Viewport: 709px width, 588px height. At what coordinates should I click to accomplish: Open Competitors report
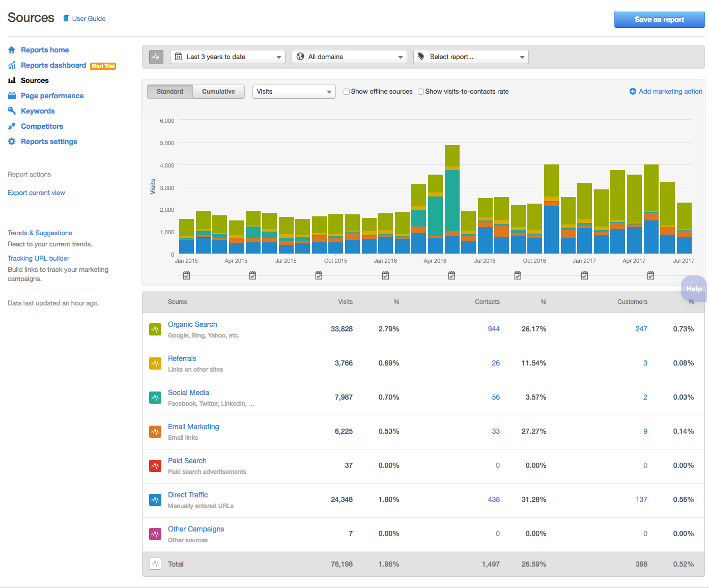(x=42, y=126)
